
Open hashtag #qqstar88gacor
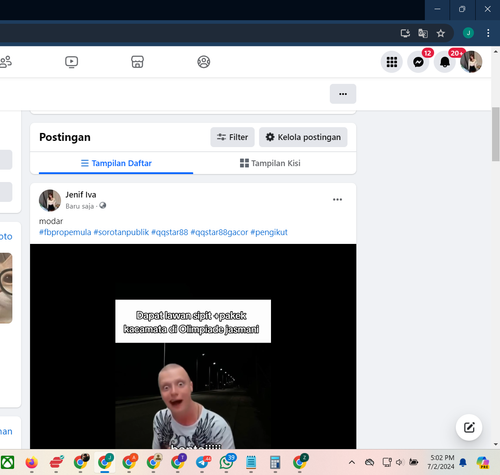pyautogui.click(x=219, y=232)
